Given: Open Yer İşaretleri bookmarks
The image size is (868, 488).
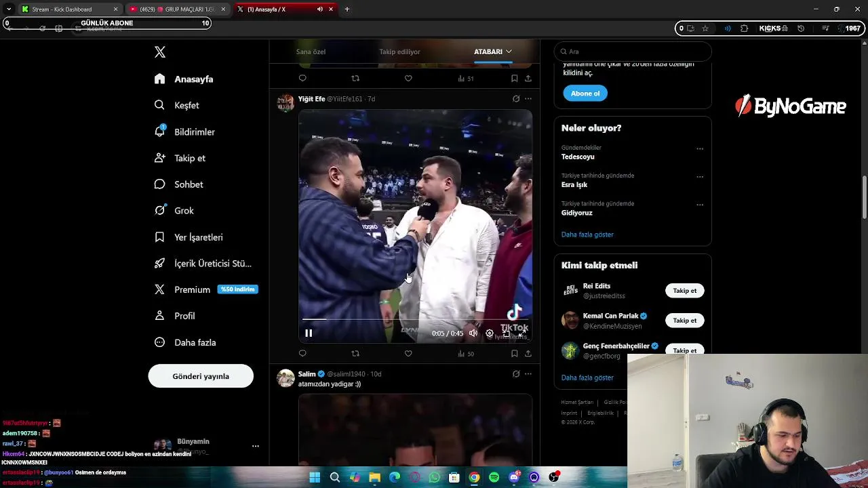Looking at the screenshot, I should point(189,237).
